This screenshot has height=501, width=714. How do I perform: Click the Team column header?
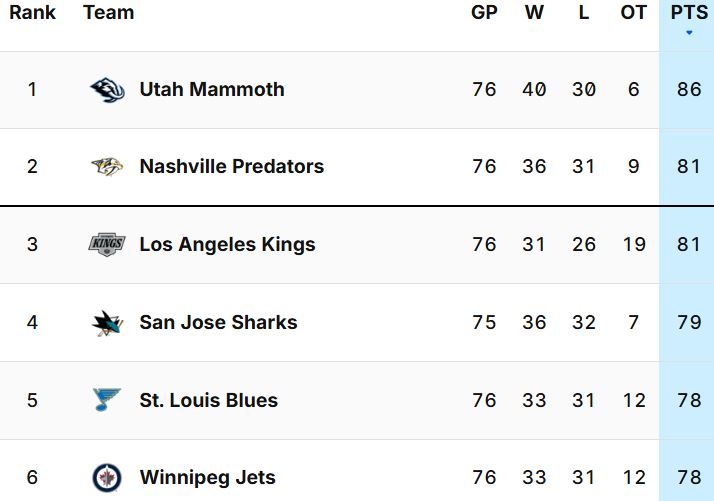click(109, 13)
